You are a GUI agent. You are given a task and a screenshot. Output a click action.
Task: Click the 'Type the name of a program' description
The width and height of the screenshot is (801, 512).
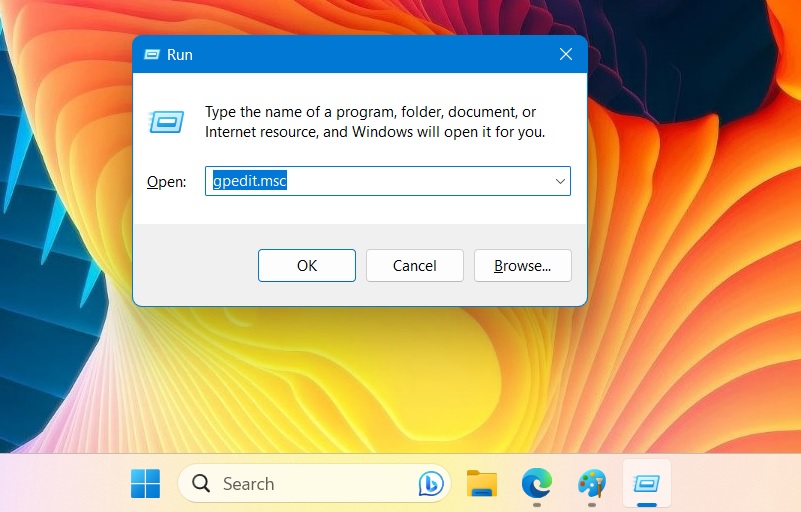pyautogui.click(x=375, y=122)
